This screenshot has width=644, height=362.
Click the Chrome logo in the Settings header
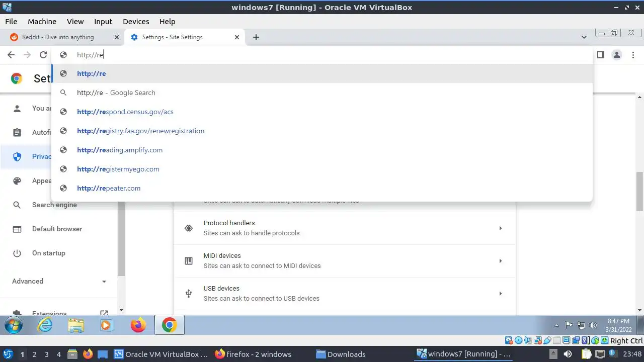pos(17,78)
